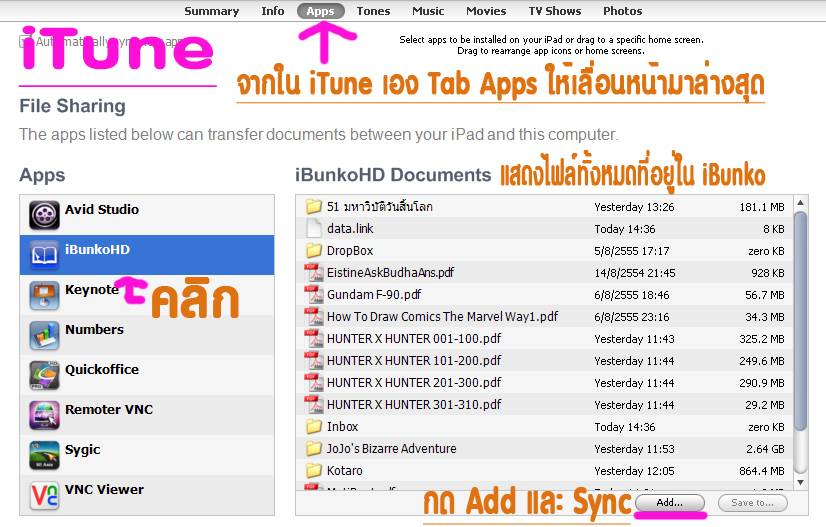Click the DropBox folder icon

click(x=313, y=250)
